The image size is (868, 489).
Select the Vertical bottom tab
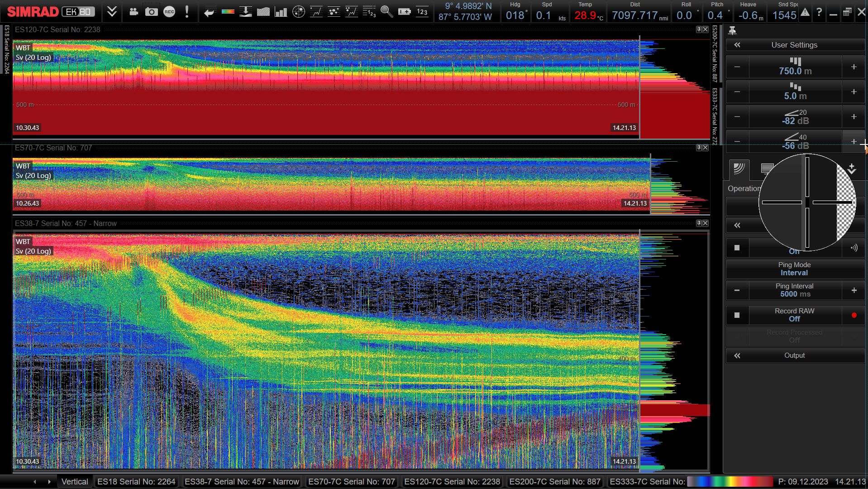(x=75, y=482)
